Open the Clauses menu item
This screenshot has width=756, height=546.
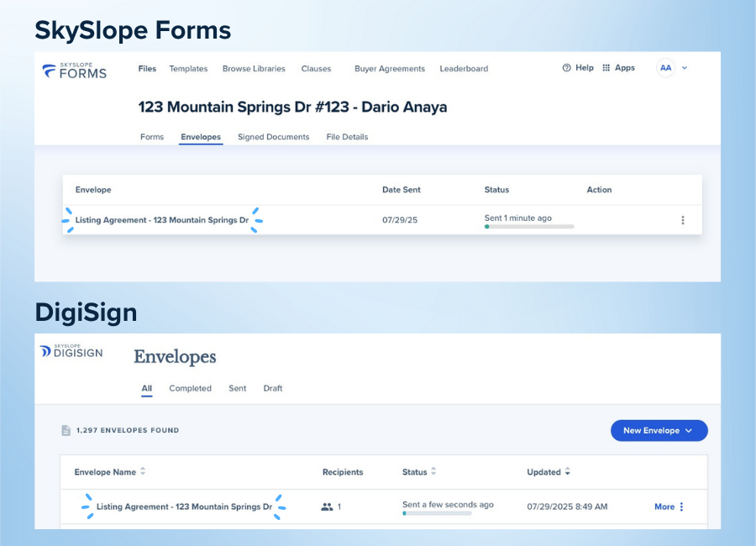click(x=316, y=69)
